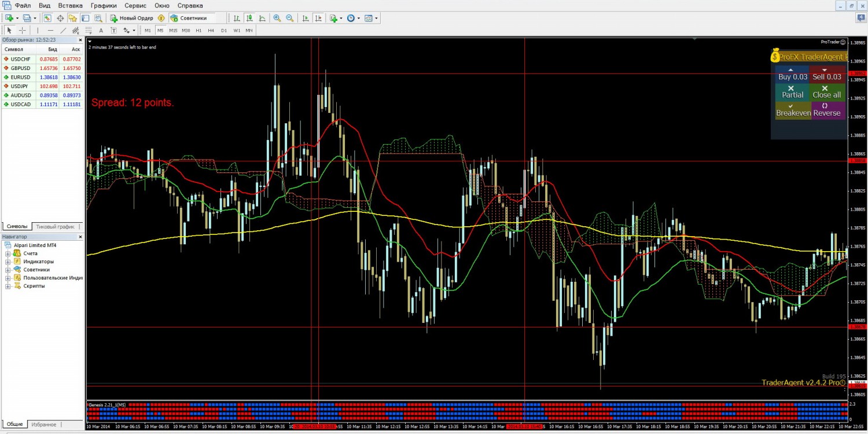Screen dimensions: 868x434
Task: Select the crosshair tool
Action: 23,30
